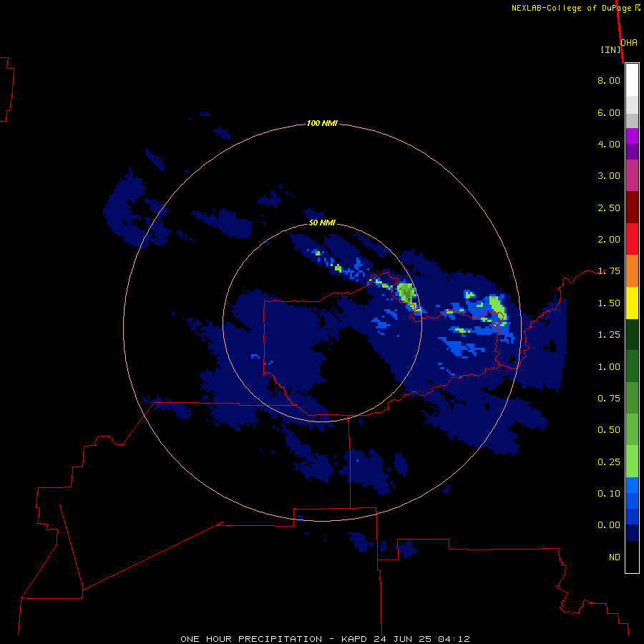Click the 0.10 legend value

(x=609, y=494)
